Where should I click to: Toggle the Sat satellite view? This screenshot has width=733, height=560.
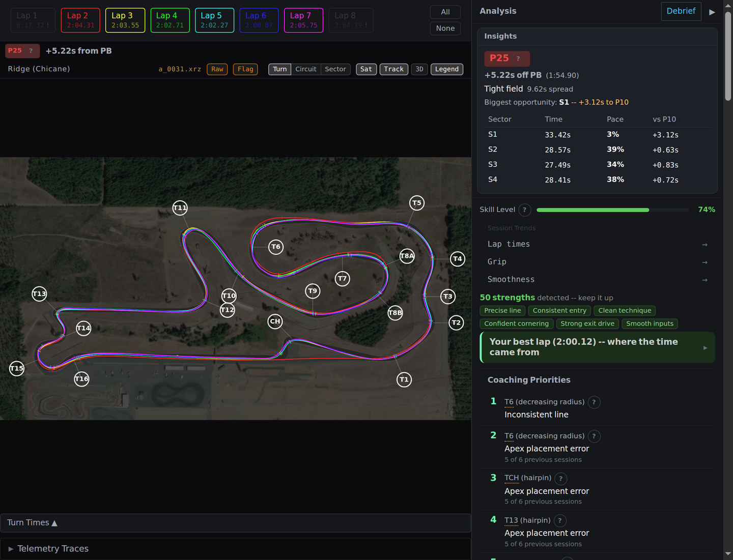point(366,69)
